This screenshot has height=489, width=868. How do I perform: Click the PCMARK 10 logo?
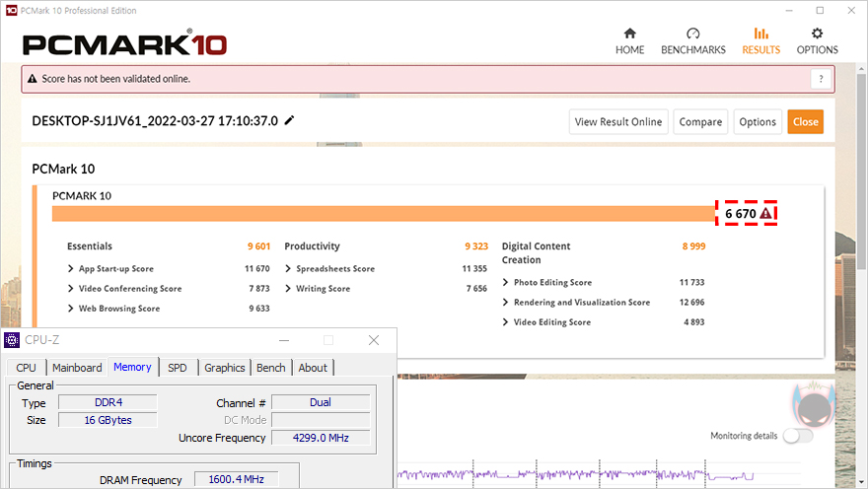[x=124, y=43]
